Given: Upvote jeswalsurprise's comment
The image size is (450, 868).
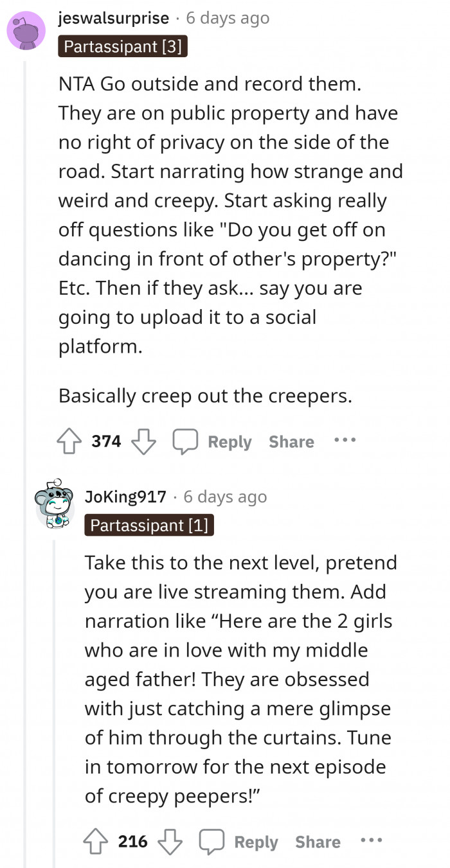Looking at the screenshot, I should (69, 441).
